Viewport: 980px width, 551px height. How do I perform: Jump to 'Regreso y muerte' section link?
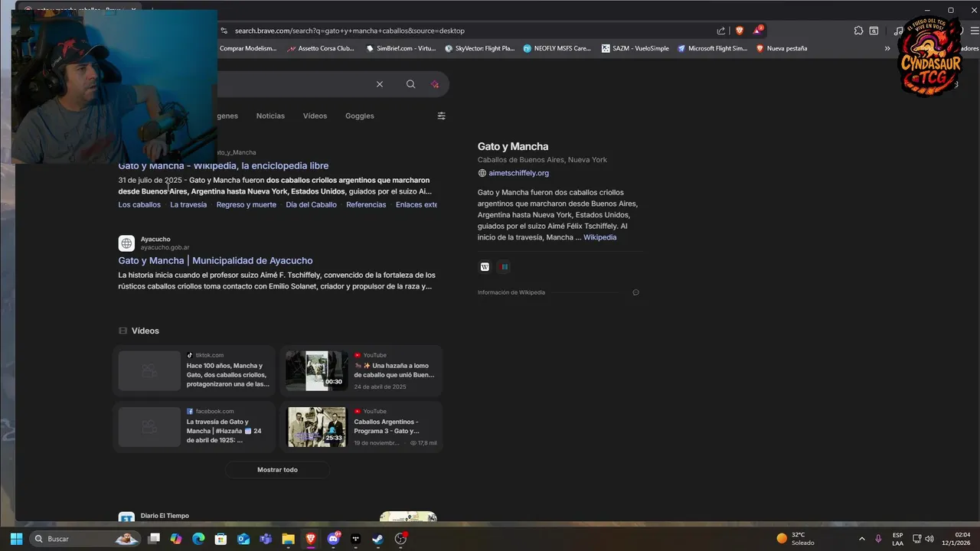(x=247, y=204)
